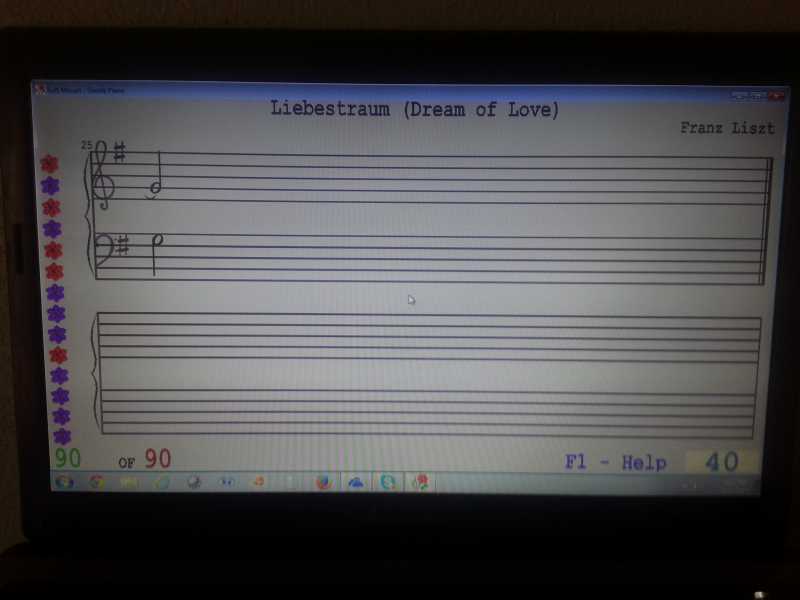Open the Windows Start menu orb
800x600 pixels.
[x=64, y=482]
